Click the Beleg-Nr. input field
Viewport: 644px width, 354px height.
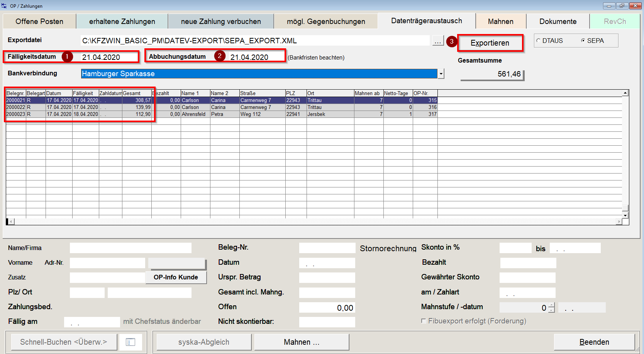[327, 248]
